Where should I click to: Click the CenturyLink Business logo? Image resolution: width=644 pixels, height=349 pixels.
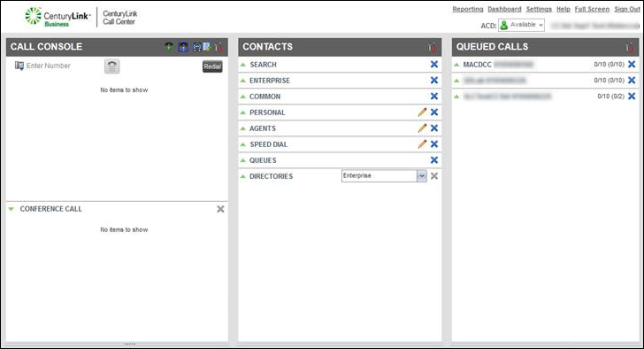[x=57, y=17]
